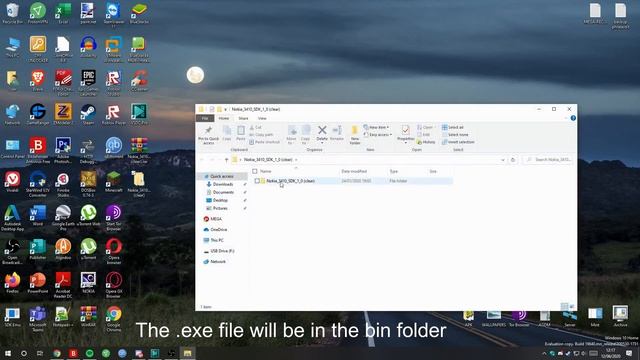Click Select all in the ribbon
The image size is (640, 360).
click(x=453, y=127)
